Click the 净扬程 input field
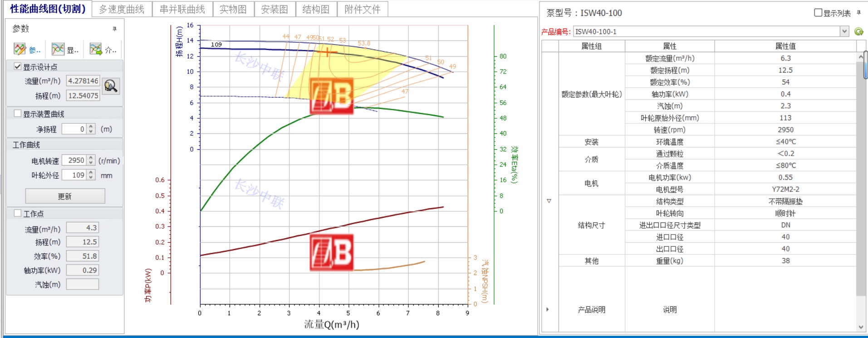The width and height of the screenshot is (868, 338). click(x=75, y=129)
